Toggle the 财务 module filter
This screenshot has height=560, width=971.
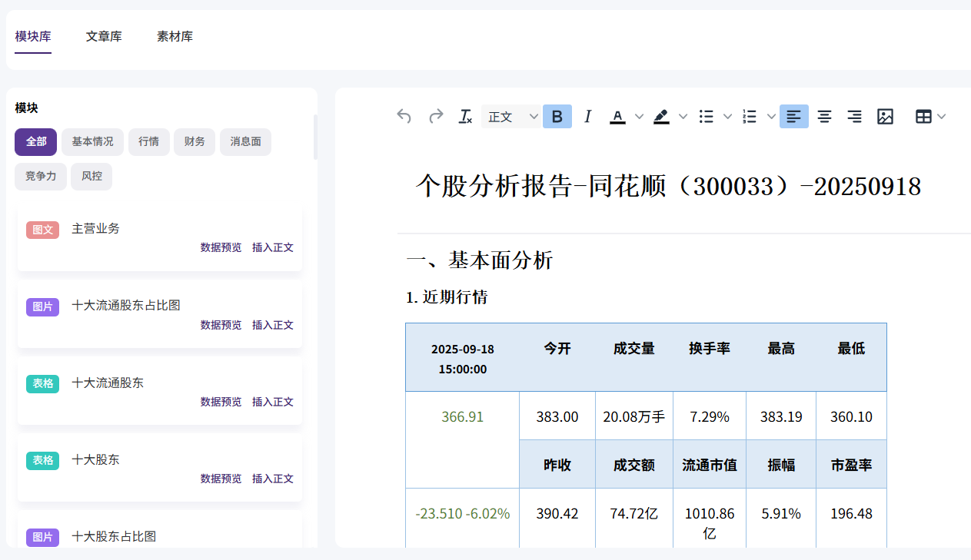[x=195, y=141]
